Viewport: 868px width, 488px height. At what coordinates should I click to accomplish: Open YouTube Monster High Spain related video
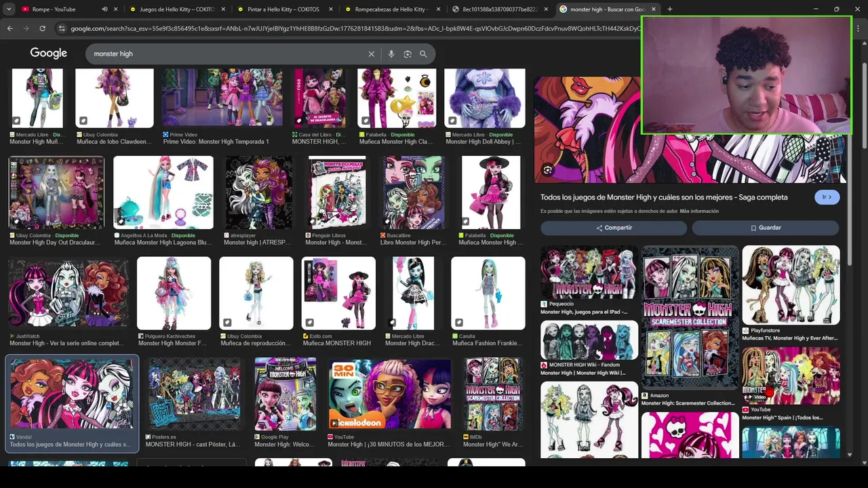[791, 376]
